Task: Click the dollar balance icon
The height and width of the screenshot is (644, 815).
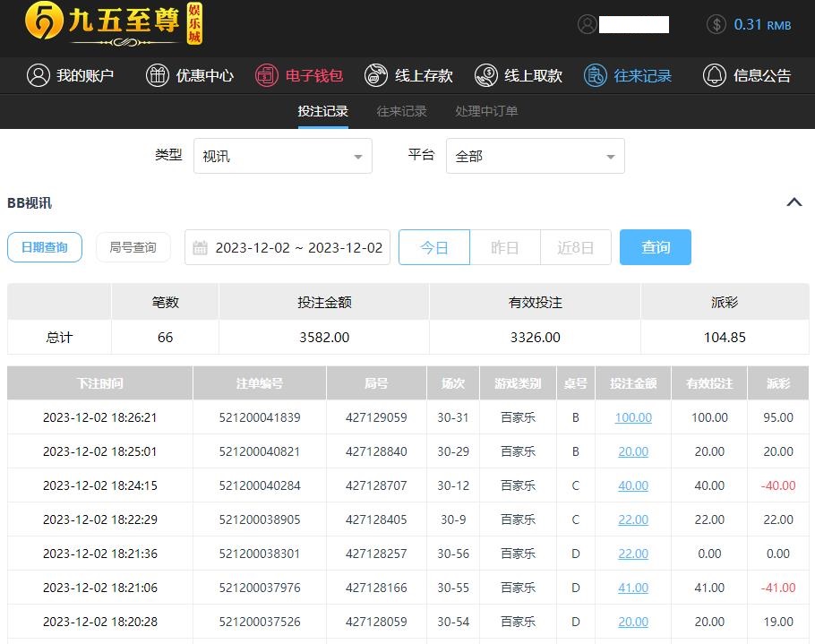Action: click(716, 24)
